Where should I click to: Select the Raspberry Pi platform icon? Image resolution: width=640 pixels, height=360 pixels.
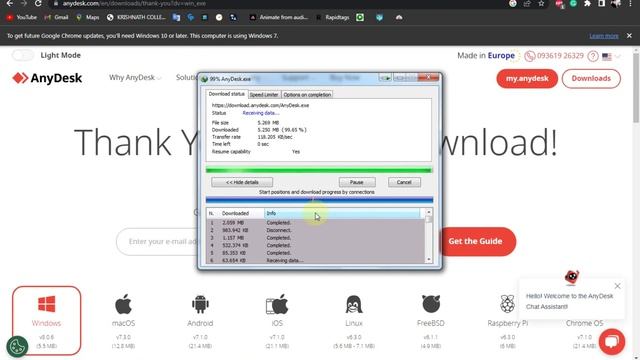click(507, 304)
